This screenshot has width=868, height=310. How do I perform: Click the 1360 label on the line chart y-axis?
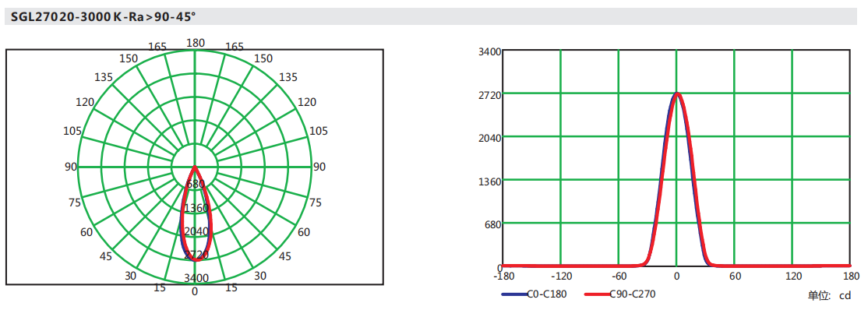tap(489, 181)
